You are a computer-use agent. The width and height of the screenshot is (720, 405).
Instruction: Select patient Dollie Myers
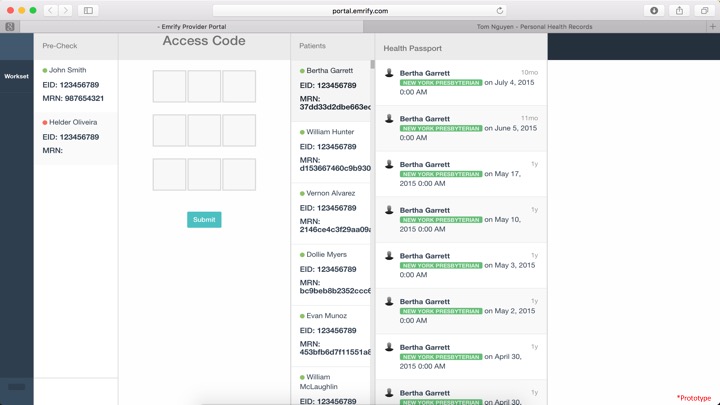click(x=331, y=275)
